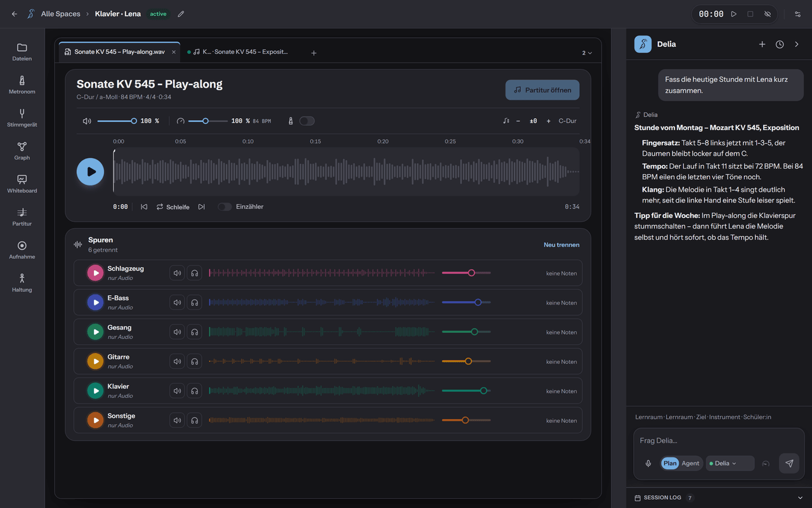This screenshot has height=508, width=812.
Task: Edit the space name with pencil icon
Action: pyautogui.click(x=181, y=14)
